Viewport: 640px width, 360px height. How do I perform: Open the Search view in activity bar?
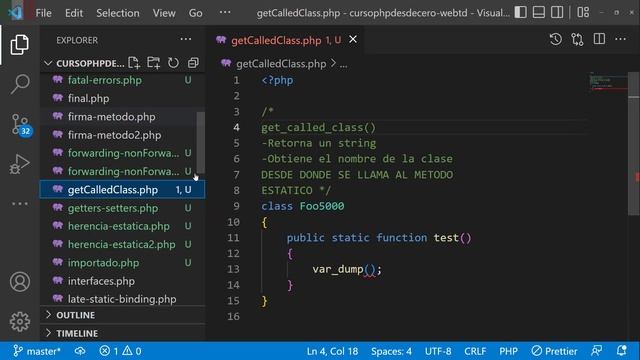click(19, 84)
